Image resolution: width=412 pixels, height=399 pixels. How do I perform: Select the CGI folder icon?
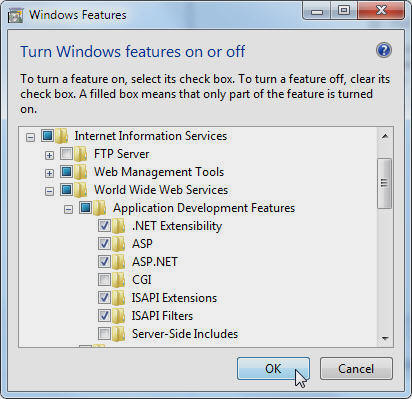(119, 280)
